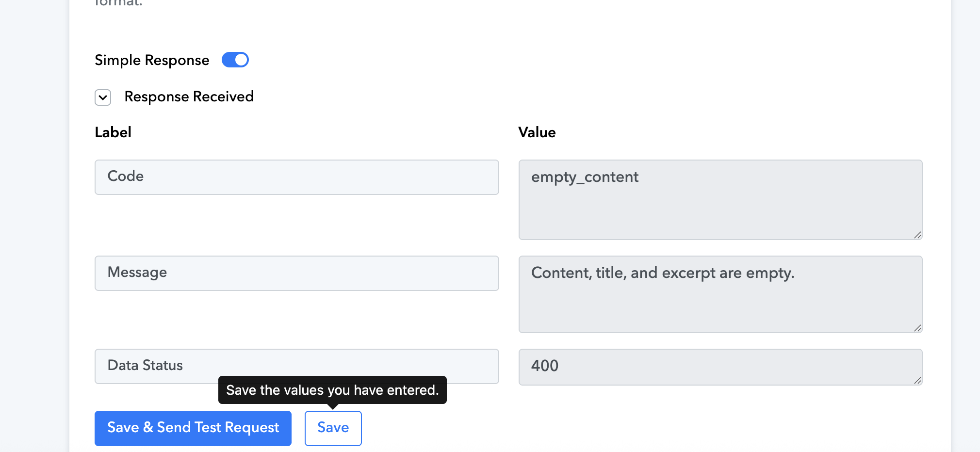980x452 pixels.
Task: Click the Message label field
Action: pyautogui.click(x=297, y=274)
